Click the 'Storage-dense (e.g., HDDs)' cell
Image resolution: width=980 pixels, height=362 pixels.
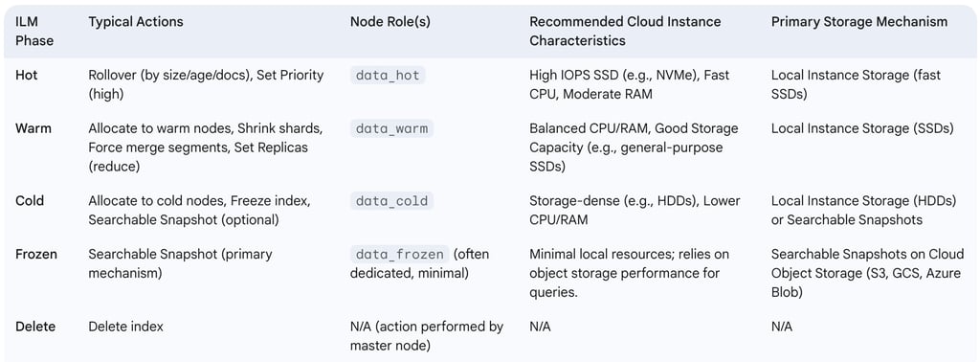635,211
